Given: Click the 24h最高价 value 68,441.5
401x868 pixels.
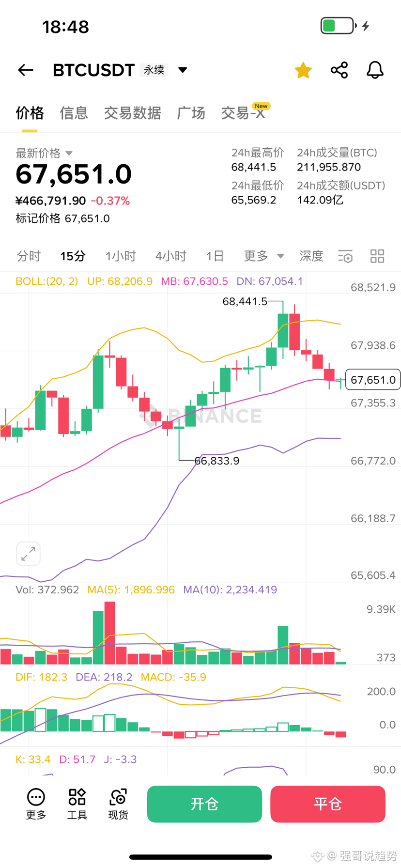Looking at the screenshot, I should pyautogui.click(x=253, y=167).
